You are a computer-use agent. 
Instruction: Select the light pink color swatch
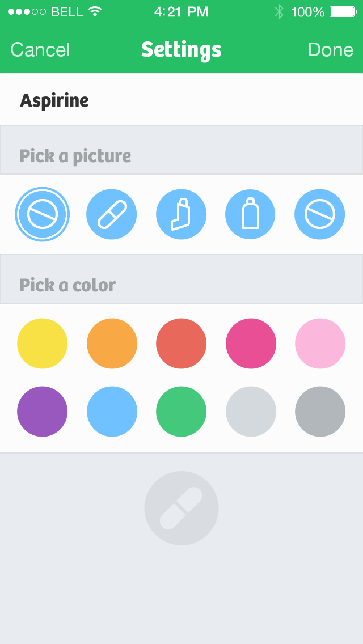pos(320,344)
